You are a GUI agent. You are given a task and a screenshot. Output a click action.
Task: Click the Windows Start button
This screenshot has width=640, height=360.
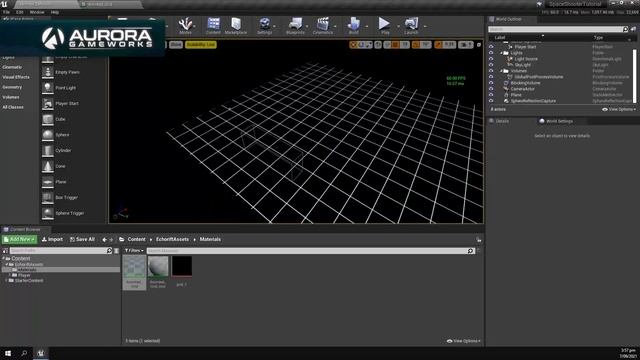coord(8,353)
